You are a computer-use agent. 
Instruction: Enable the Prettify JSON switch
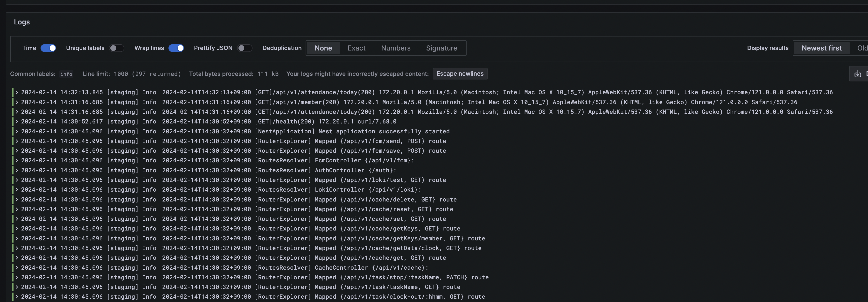click(245, 48)
